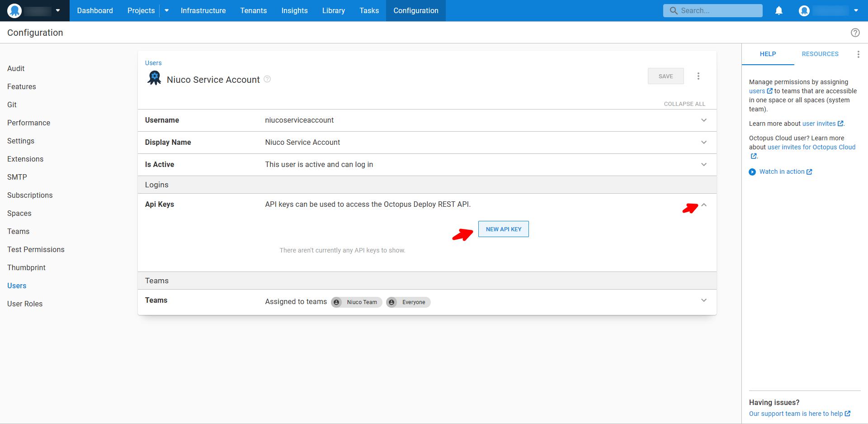Expand the Display Name section

coord(704,143)
